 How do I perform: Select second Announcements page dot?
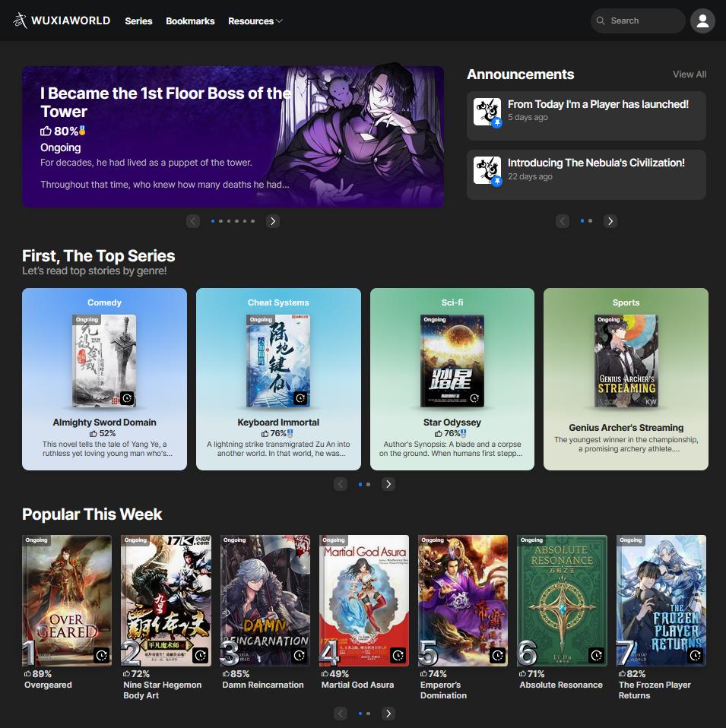591,221
